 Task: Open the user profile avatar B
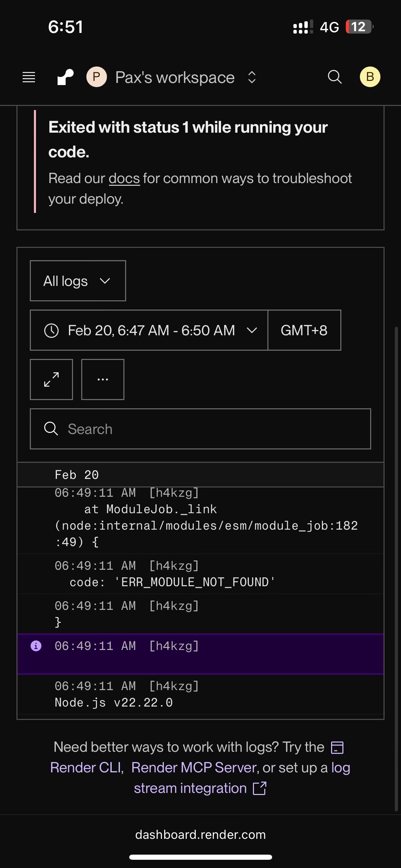[x=370, y=77]
